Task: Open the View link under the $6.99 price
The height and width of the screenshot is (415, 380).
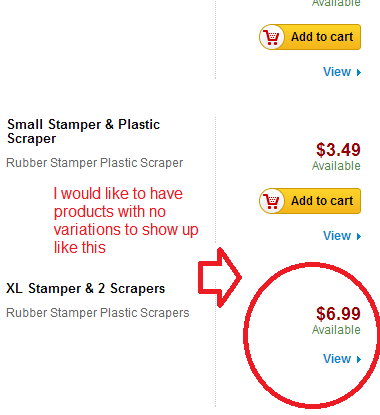Action: point(337,359)
